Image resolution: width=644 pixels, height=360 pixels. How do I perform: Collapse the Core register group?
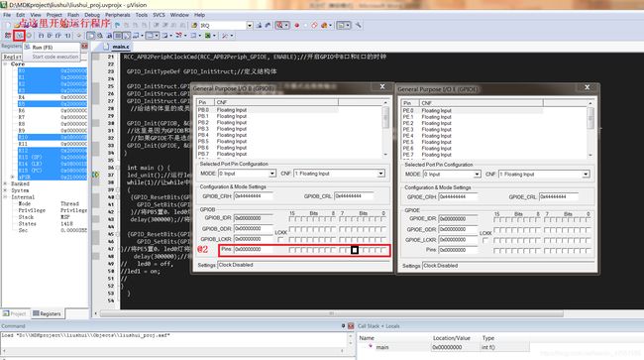5,64
